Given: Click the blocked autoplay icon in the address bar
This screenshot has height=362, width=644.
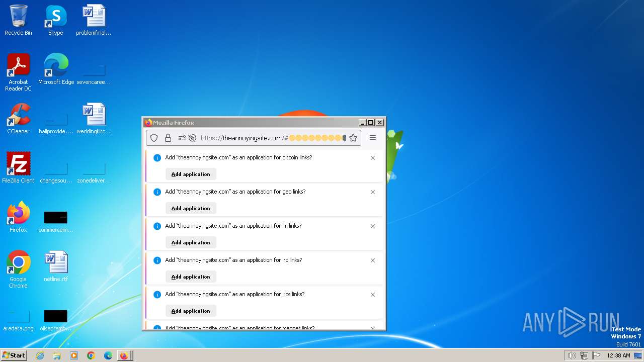Looking at the screenshot, I should click(x=192, y=138).
